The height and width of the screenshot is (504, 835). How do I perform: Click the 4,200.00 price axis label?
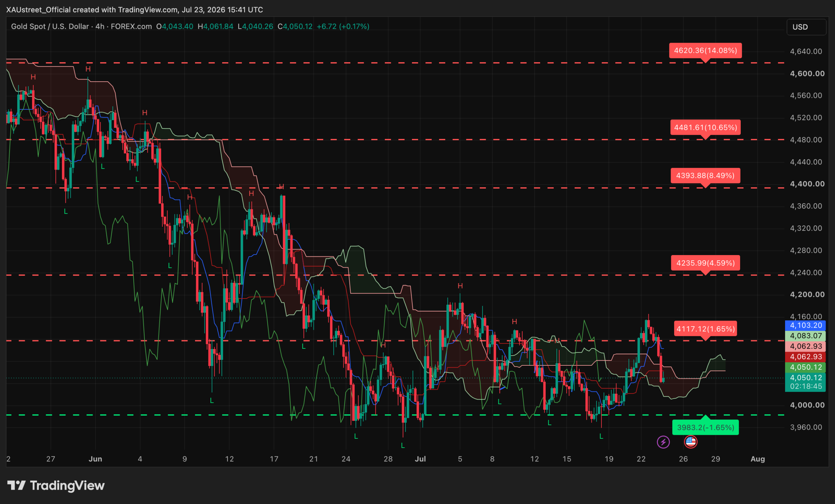click(x=807, y=295)
